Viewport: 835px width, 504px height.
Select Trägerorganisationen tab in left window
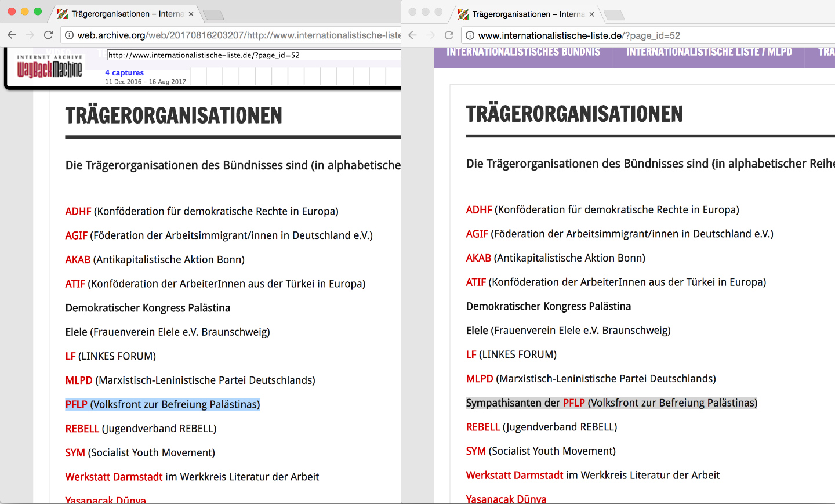pyautogui.click(x=126, y=14)
